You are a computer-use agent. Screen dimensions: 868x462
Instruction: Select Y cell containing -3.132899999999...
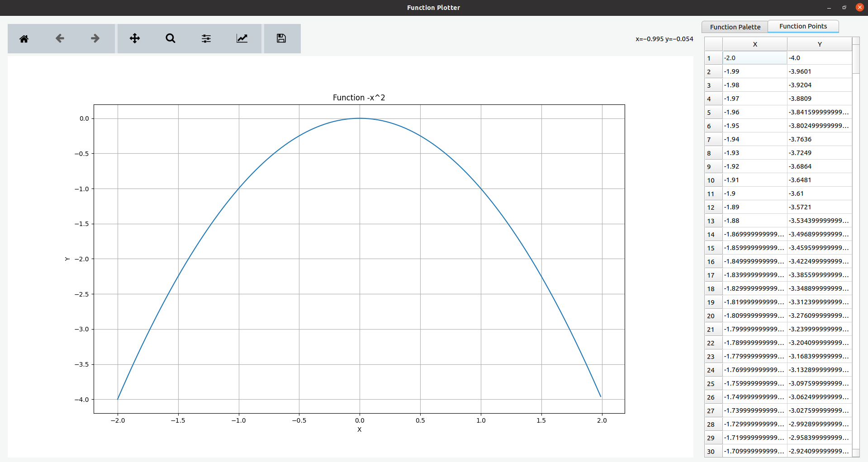(820, 370)
